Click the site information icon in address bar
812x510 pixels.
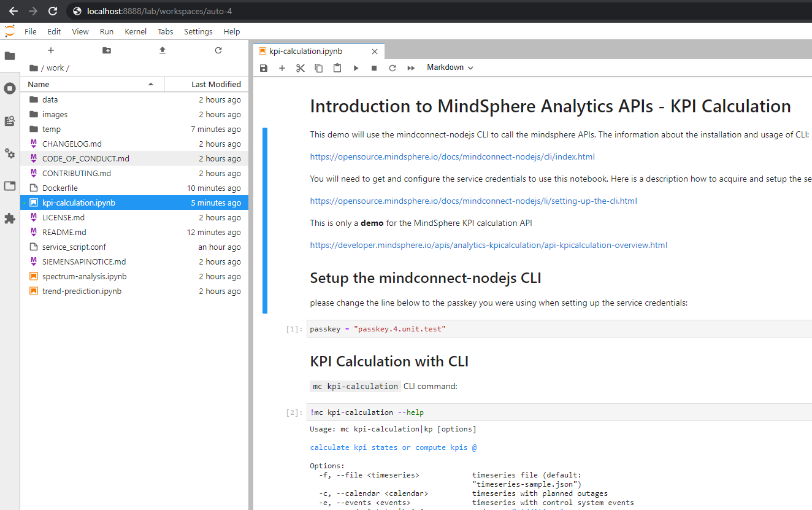77,11
